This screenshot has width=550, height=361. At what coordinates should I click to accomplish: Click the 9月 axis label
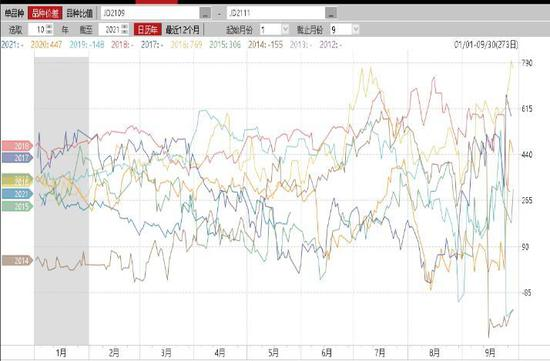pos(490,352)
